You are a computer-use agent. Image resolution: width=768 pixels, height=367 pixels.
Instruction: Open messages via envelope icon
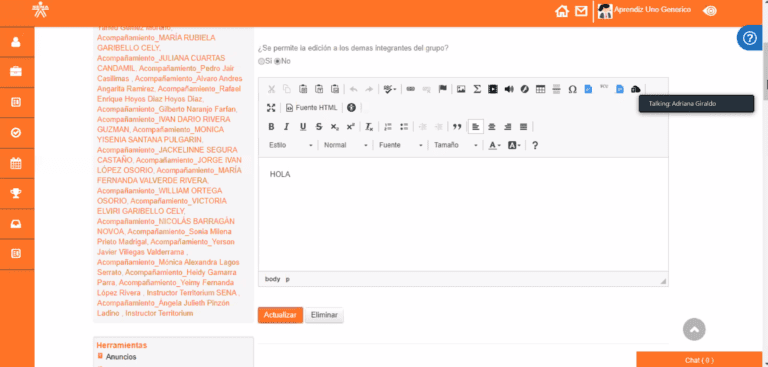coord(581,11)
